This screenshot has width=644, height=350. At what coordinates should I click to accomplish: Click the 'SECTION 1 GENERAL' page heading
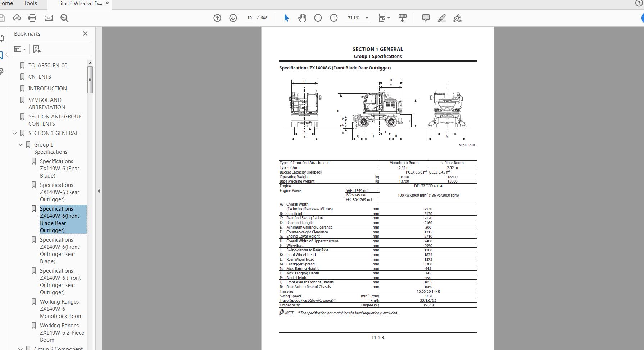tap(377, 49)
